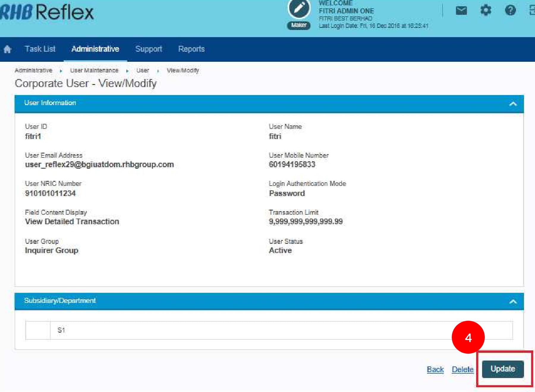Image resolution: width=535 pixels, height=392 pixels.
Task: Open the Support menu
Action: click(149, 49)
